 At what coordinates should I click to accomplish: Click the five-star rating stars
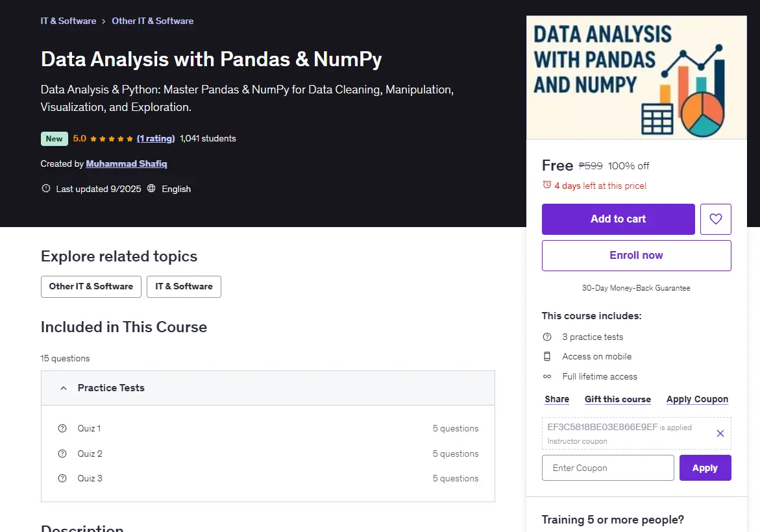click(x=112, y=139)
